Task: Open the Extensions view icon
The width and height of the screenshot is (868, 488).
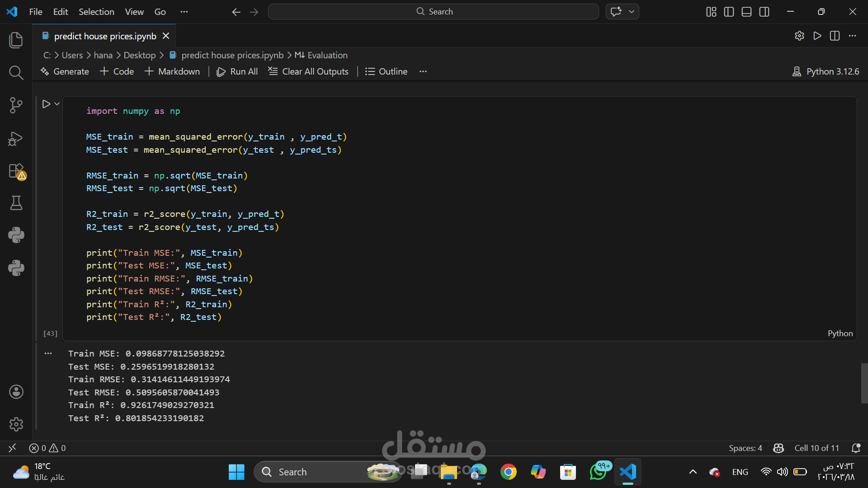Action: (x=16, y=171)
